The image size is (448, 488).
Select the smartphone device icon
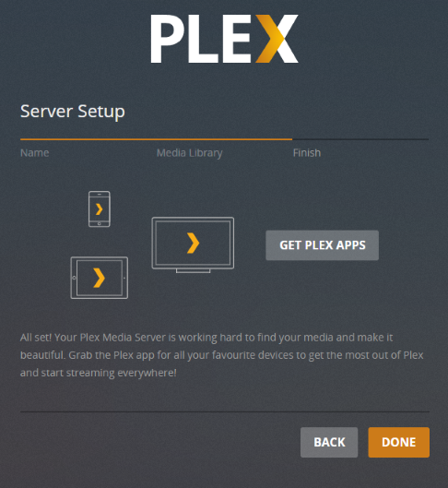[x=100, y=209]
